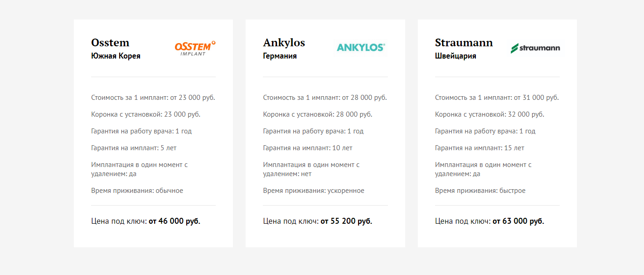The width and height of the screenshot is (644, 275).
Task: Click the implant cost line от 28 000 руб.
Action: pos(325,98)
